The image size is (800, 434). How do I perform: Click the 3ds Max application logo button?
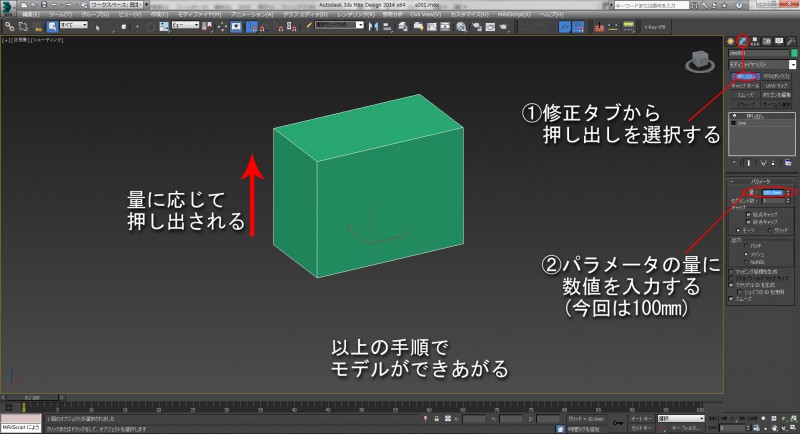tap(8, 6)
